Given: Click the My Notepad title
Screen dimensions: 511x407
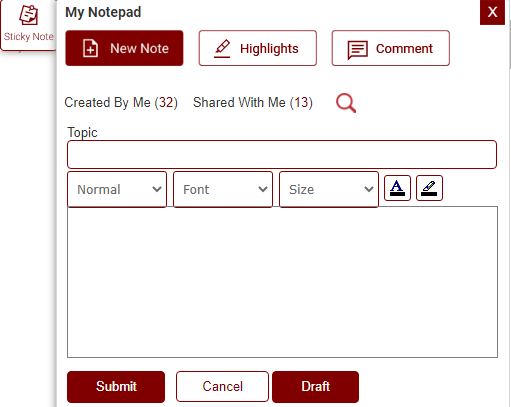Looking at the screenshot, I should pos(103,12).
